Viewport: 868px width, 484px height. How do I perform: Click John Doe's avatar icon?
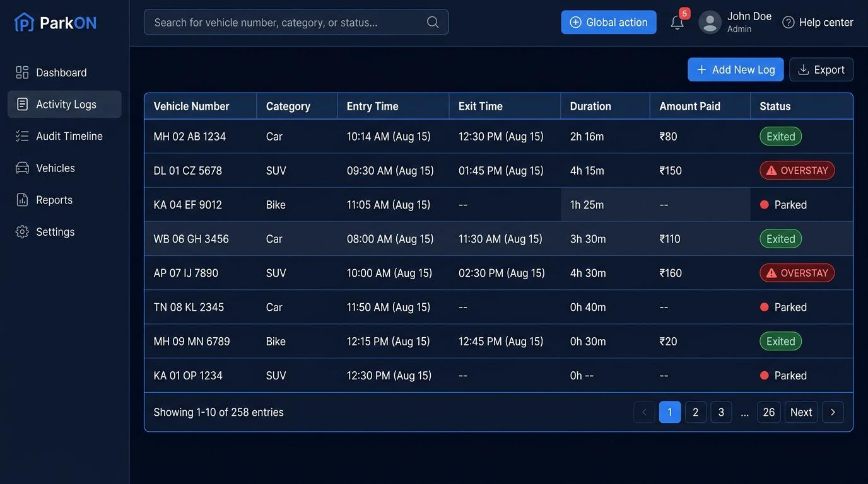point(710,22)
